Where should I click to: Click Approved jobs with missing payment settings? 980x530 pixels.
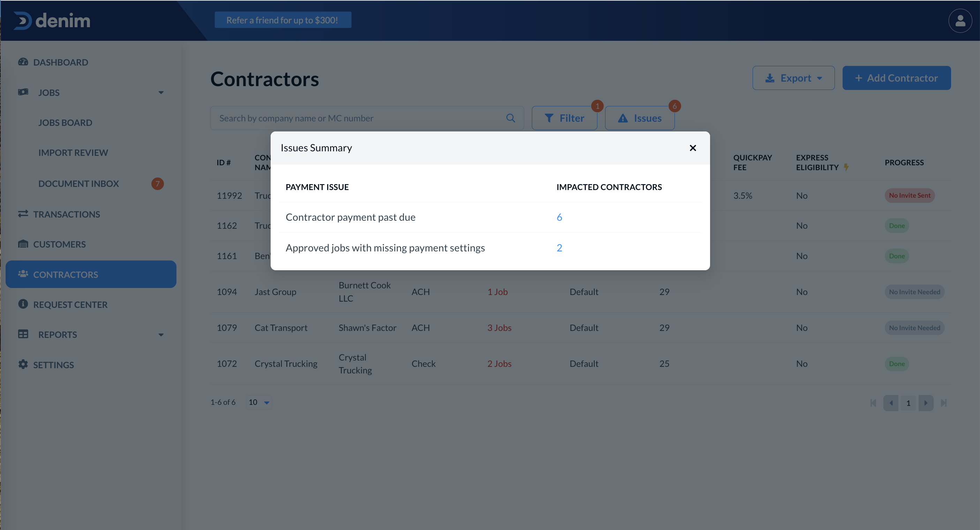(385, 248)
